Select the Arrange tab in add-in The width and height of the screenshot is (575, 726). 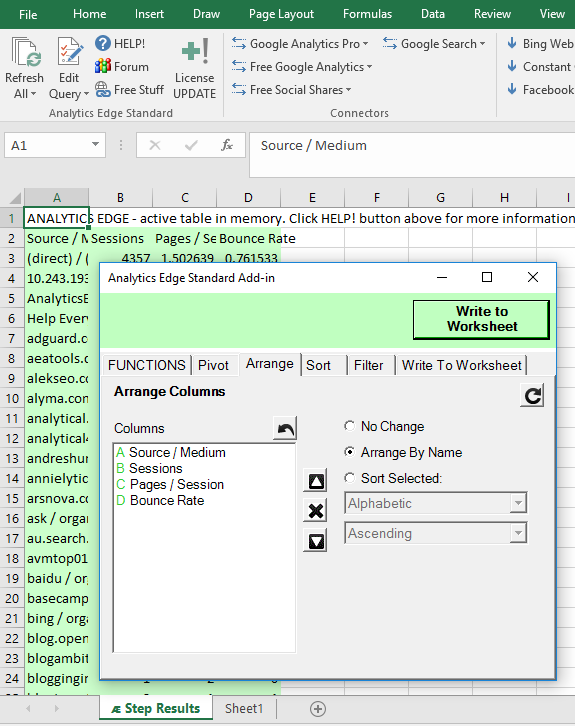point(270,364)
